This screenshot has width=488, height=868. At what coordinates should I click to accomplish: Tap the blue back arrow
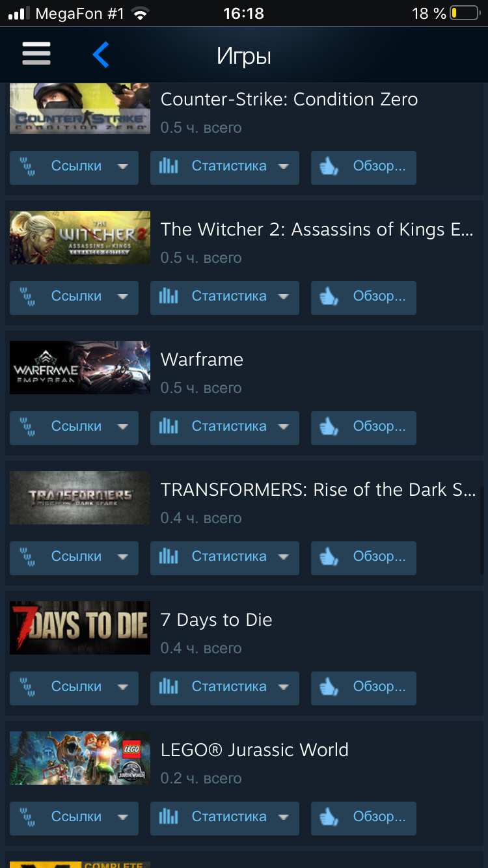[x=101, y=55]
